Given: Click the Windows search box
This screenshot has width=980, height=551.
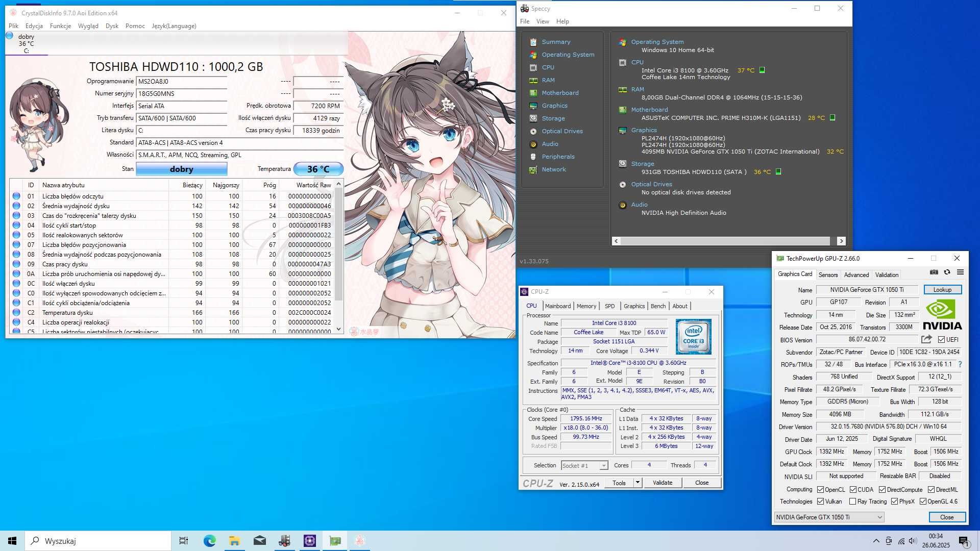Looking at the screenshot, I should (97, 541).
